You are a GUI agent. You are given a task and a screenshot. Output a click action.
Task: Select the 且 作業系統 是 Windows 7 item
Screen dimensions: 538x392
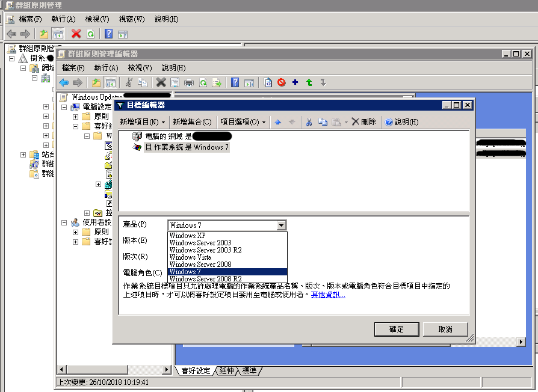tap(181, 147)
